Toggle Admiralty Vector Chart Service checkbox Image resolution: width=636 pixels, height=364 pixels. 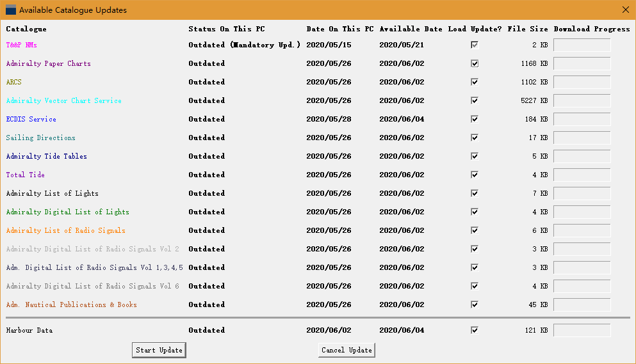tap(475, 100)
